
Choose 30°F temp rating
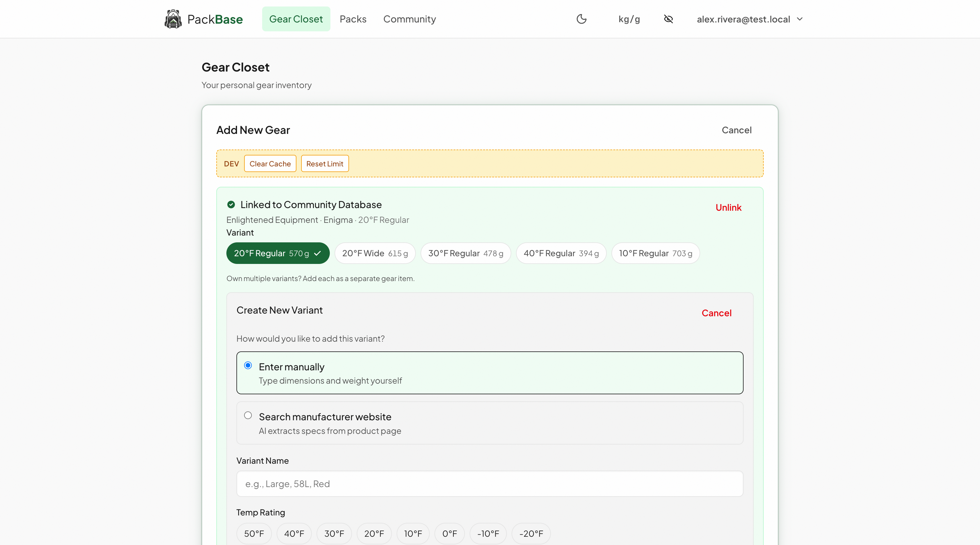334,533
